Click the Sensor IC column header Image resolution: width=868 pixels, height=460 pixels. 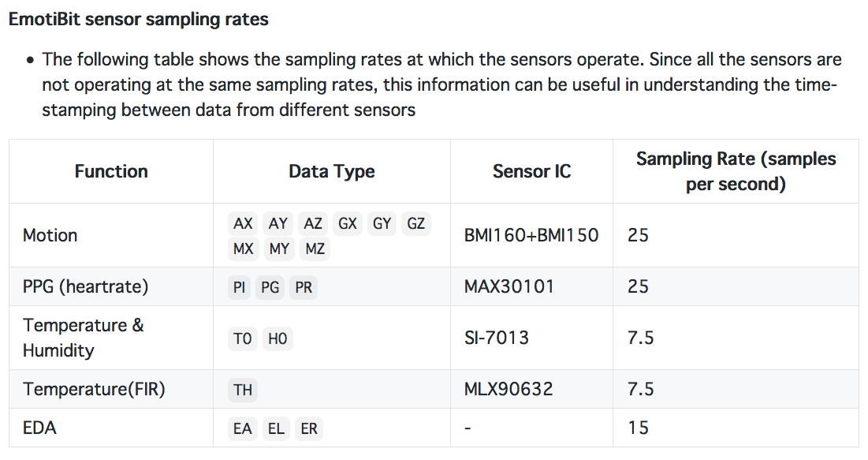[x=531, y=171]
